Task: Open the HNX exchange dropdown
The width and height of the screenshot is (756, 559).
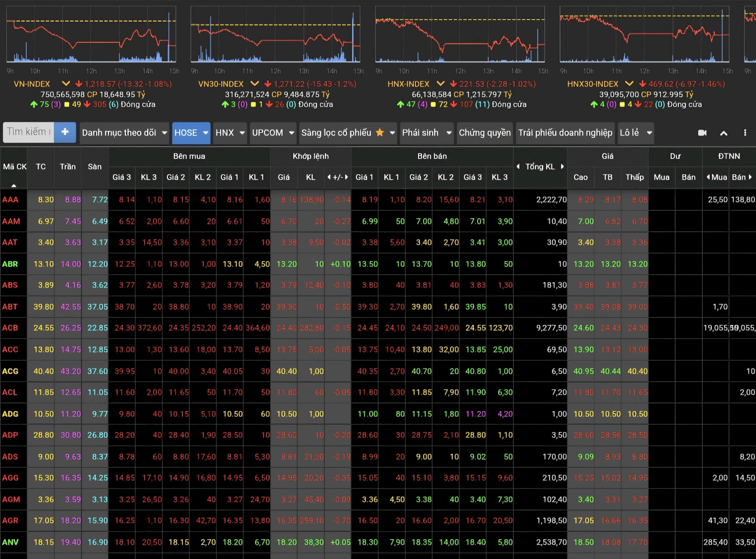Action: click(230, 133)
